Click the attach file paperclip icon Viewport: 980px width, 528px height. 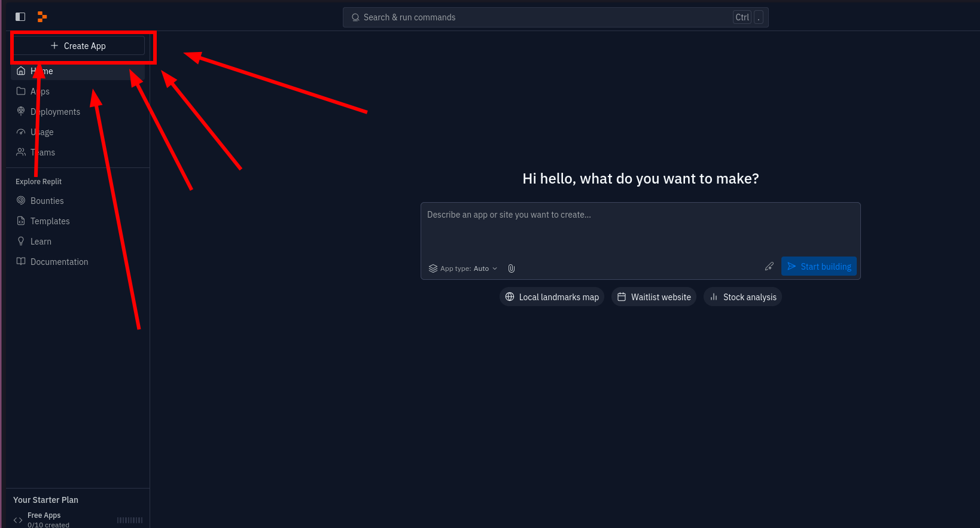512,268
